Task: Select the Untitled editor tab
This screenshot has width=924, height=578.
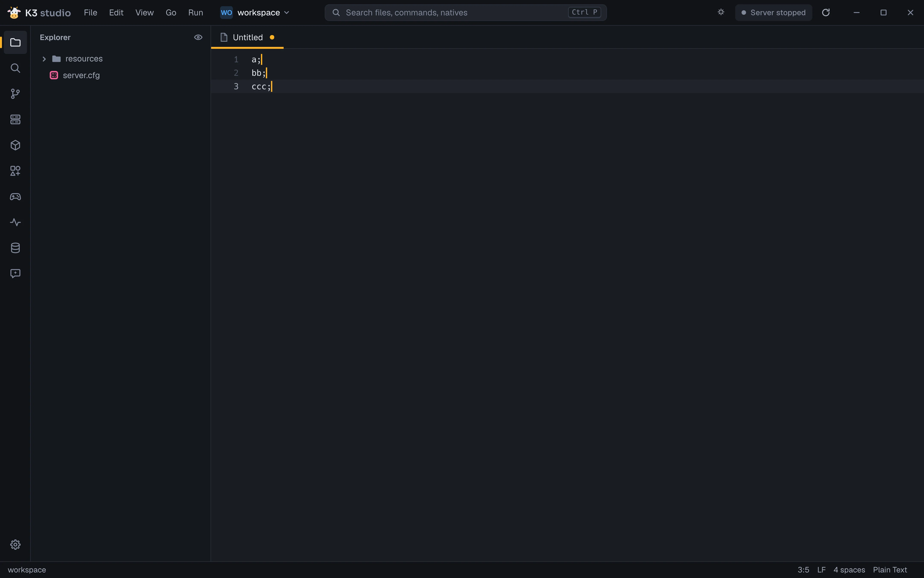Action: 247,37
